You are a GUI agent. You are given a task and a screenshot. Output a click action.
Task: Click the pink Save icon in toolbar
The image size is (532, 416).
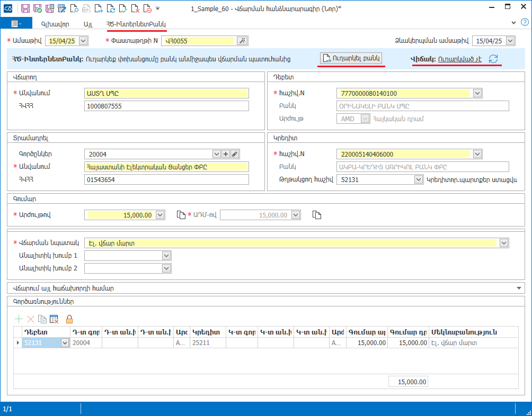[x=25, y=8]
